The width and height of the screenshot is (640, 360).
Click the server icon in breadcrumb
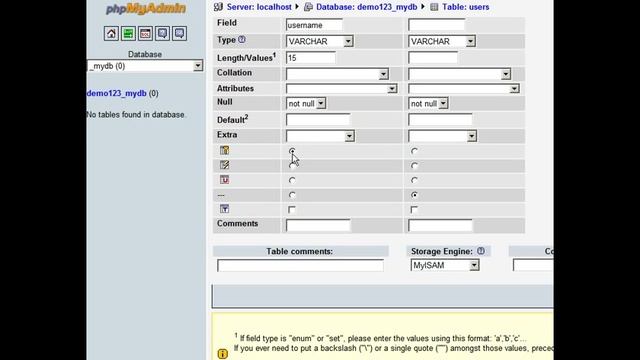coord(218,7)
